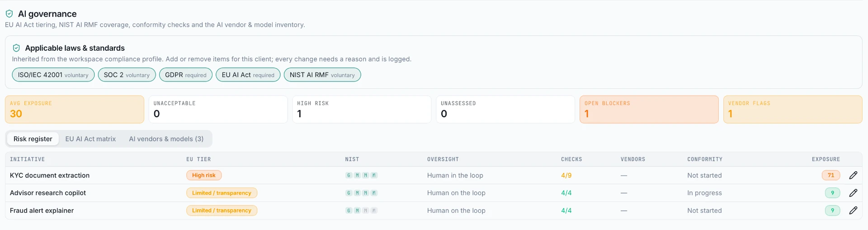The width and height of the screenshot is (868, 230).
Task: Click KYC document extraction initiative name
Action: point(50,175)
